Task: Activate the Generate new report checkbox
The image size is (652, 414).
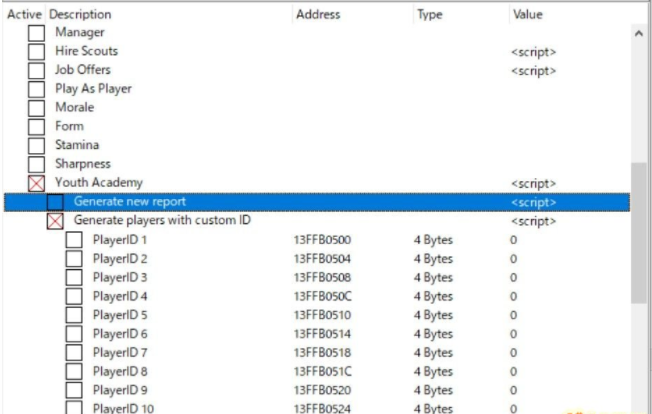Action: [x=55, y=202]
